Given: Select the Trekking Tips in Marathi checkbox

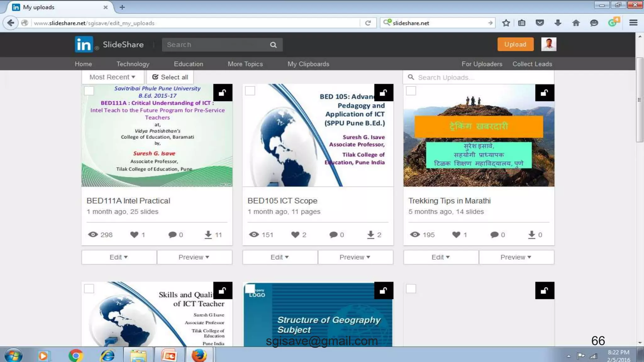Looking at the screenshot, I should click(x=411, y=91).
